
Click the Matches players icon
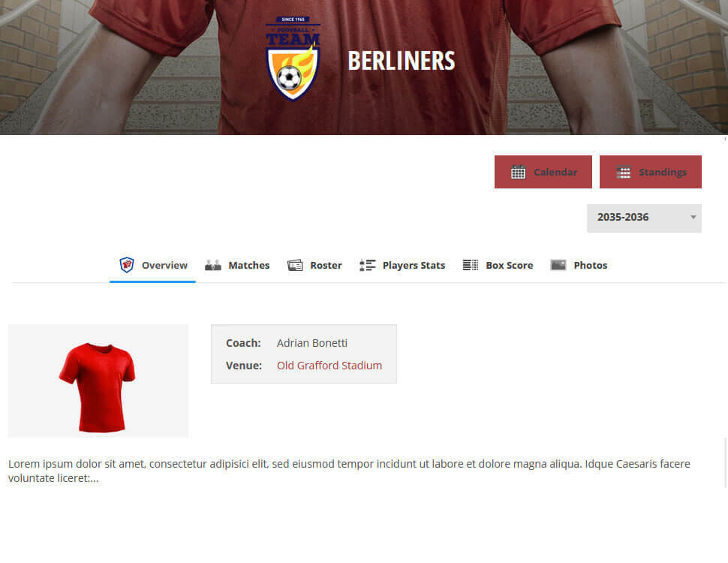(213, 265)
